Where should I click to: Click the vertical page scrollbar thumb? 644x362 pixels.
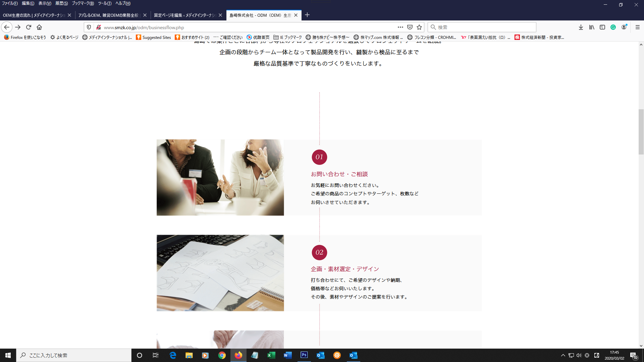[641, 132]
